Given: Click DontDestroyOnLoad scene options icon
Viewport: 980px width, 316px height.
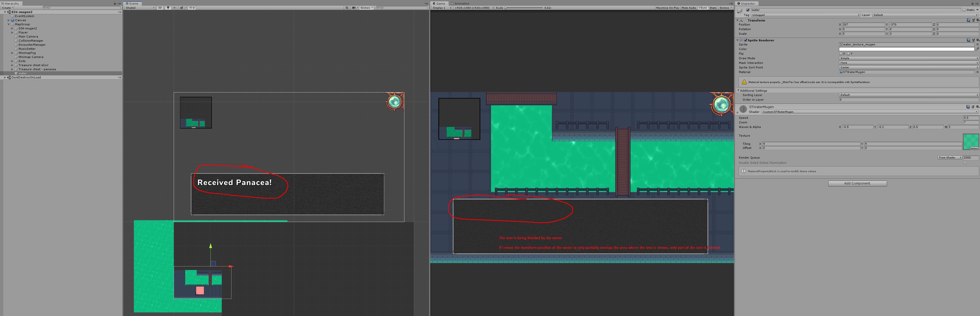Looking at the screenshot, I should pyautogui.click(x=120, y=77).
